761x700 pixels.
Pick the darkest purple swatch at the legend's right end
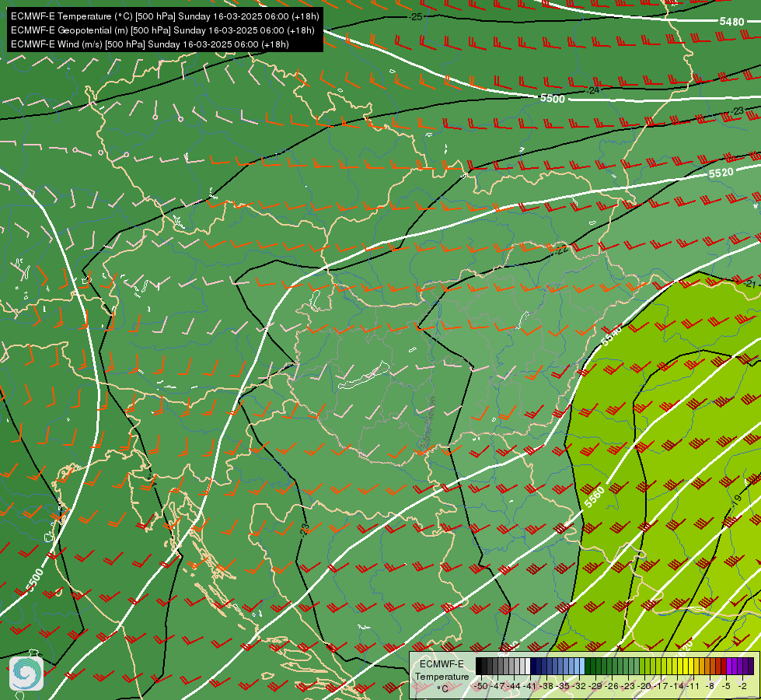pos(751,666)
